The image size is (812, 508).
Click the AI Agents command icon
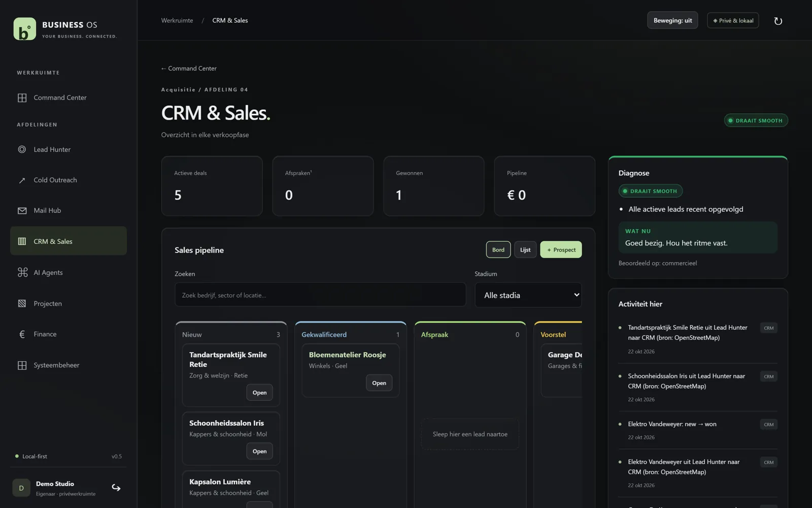point(22,272)
